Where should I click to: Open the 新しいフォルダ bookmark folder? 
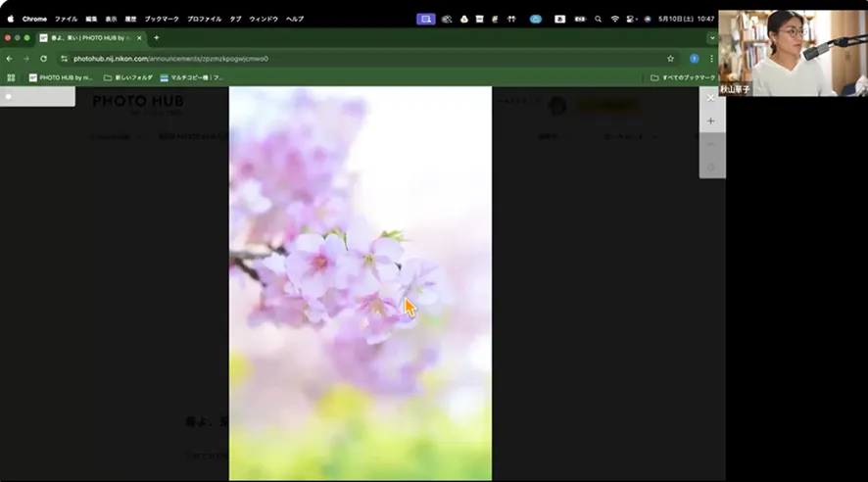coord(128,77)
